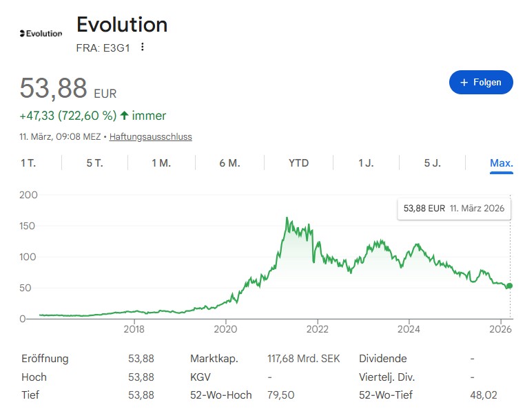525x420 pixels.
Task: Click the Marktkap. value 117,68 Mrd. SEK
Action: click(x=305, y=359)
